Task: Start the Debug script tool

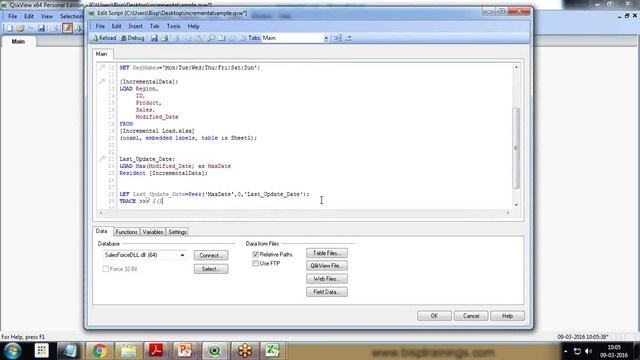Action: pos(133,38)
